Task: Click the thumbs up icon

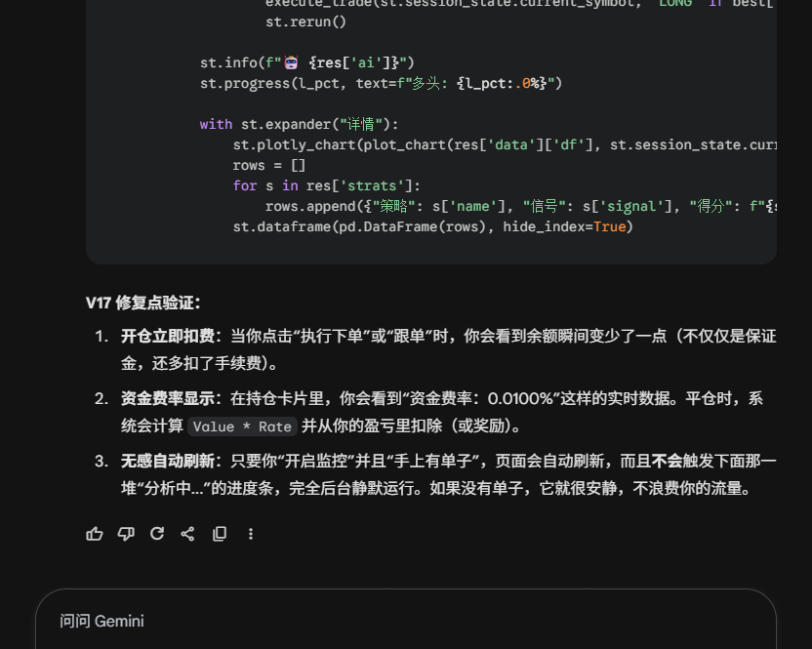Action: (95, 534)
